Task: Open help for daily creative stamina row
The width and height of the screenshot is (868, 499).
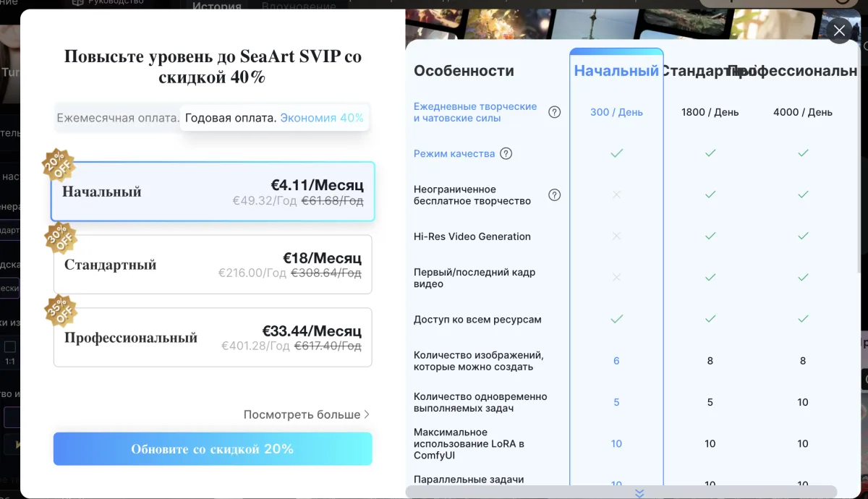Action: point(555,112)
